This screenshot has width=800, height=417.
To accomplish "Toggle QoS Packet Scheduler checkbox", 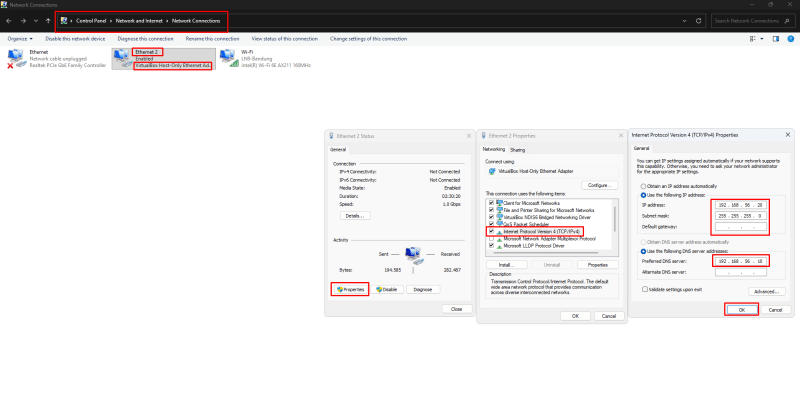I will point(491,224).
